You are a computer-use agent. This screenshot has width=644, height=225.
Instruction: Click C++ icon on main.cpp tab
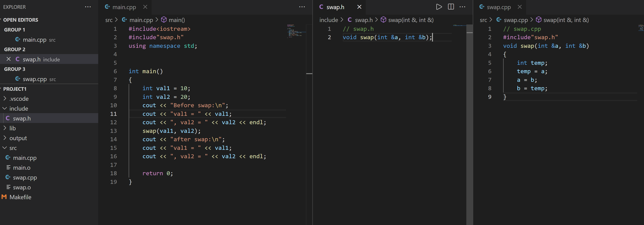tap(107, 7)
